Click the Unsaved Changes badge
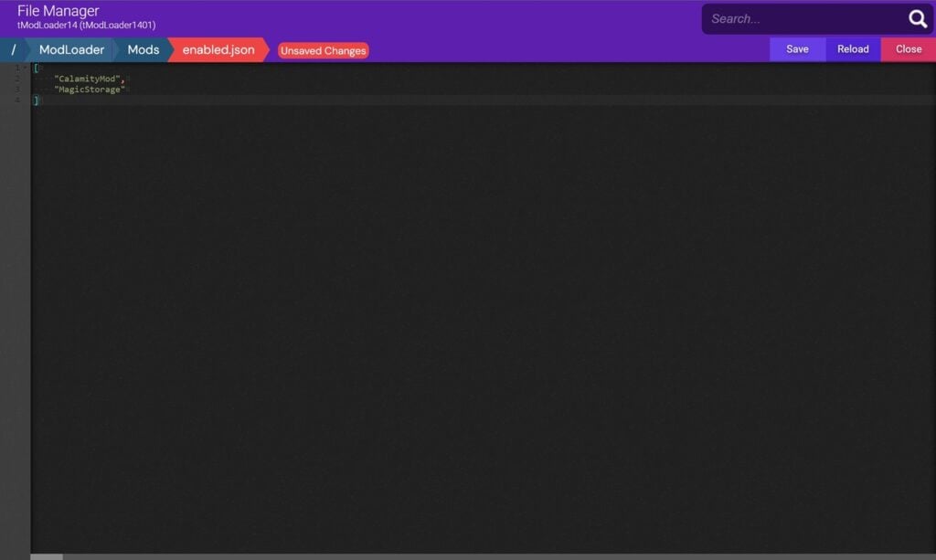This screenshot has width=936, height=560. tap(323, 50)
